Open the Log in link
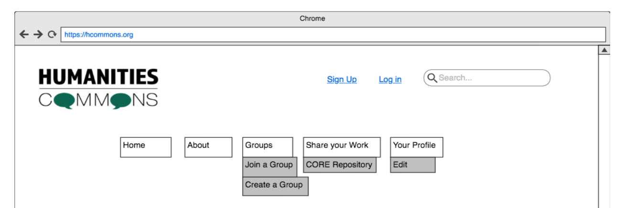 [x=390, y=80]
